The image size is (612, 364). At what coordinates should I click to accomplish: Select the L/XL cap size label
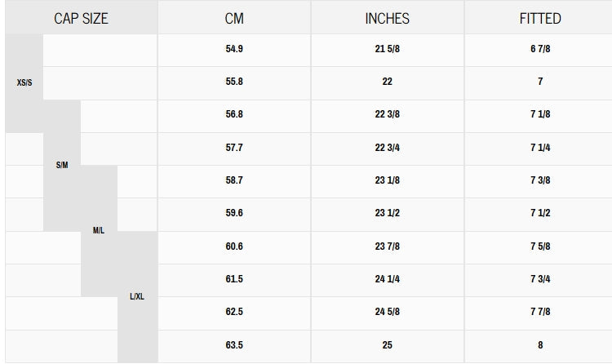pyautogui.click(x=136, y=296)
